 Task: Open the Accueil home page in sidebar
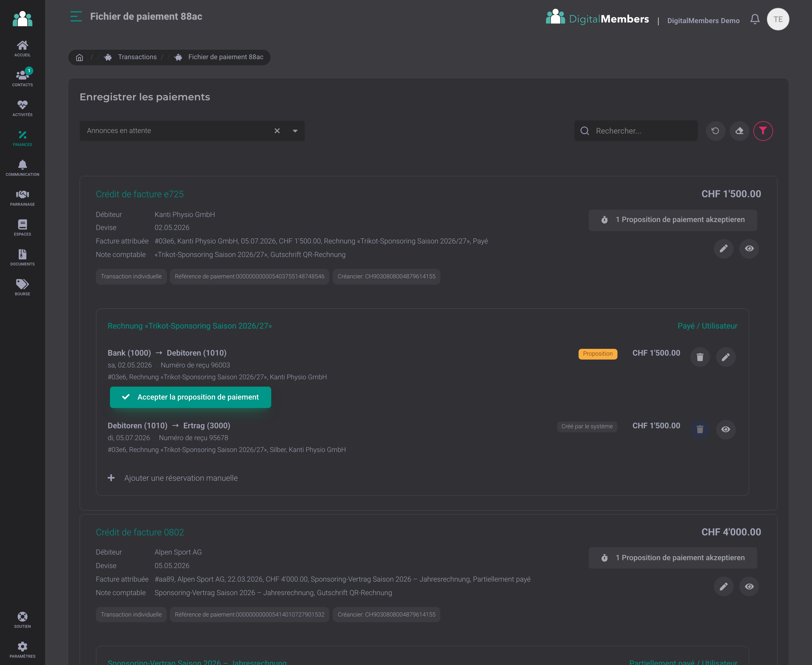tap(22, 49)
